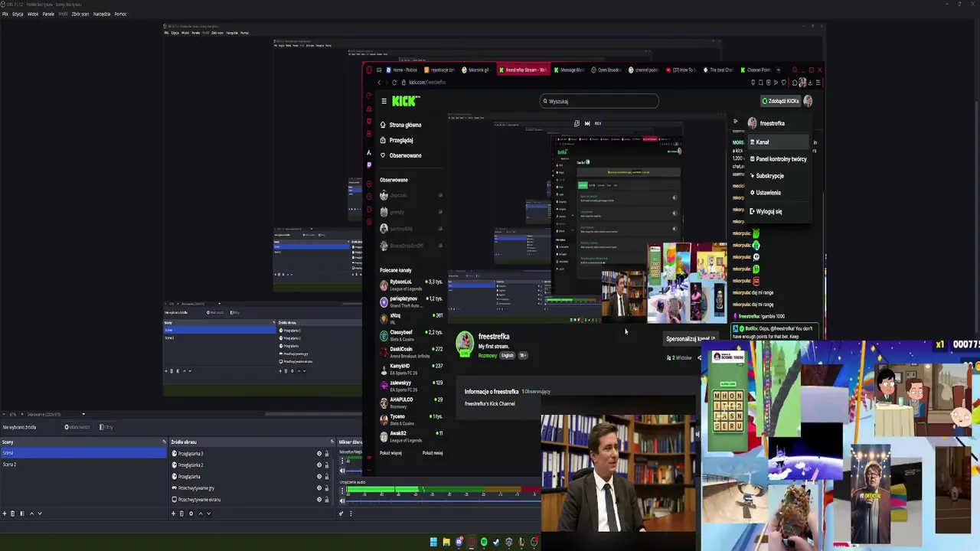This screenshot has height=551, width=980.
Task: Click the KICK logo
Action: [x=405, y=101]
